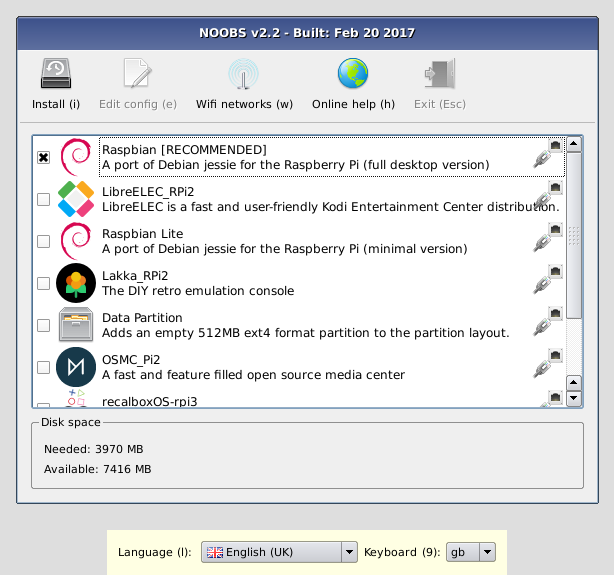Click network source icon on OSMC_Pi2 row
Viewport: 614px width, 575px height.
(548, 363)
